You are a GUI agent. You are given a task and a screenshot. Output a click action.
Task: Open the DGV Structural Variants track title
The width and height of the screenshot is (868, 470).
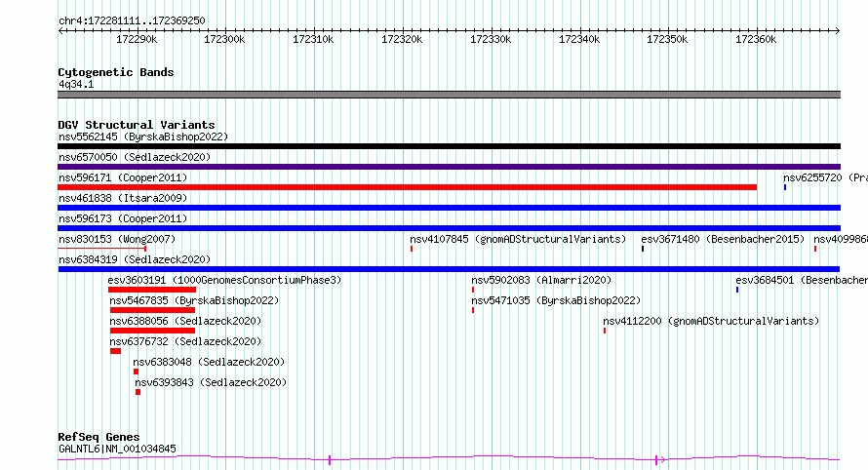(137, 125)
